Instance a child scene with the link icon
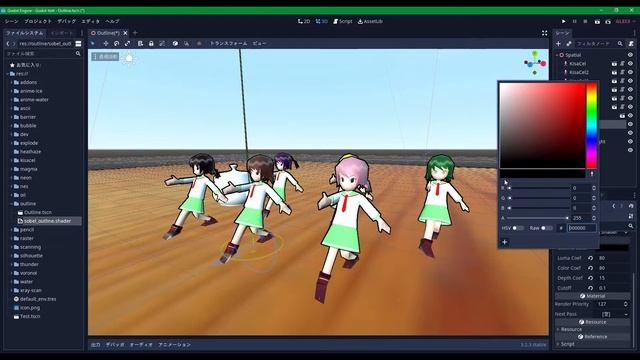The width and height of the screenshot is (640, 360). pos(569,43)
